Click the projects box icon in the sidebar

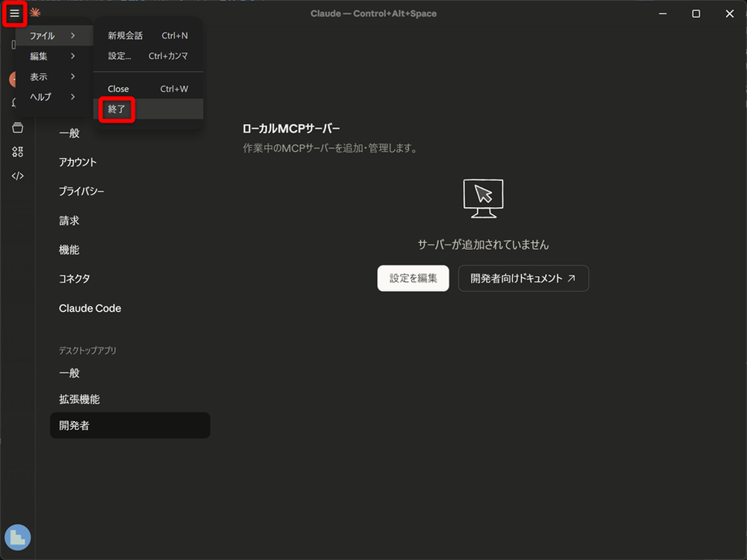17,127
